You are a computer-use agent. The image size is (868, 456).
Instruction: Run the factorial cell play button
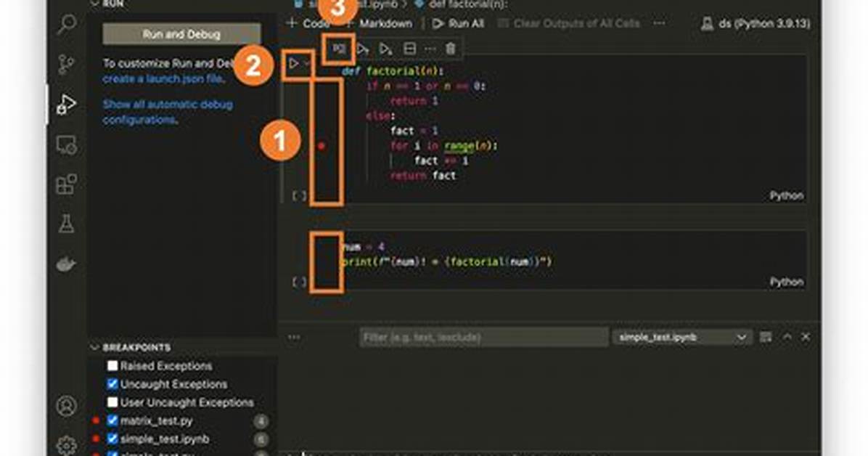[x=293, y=63]
